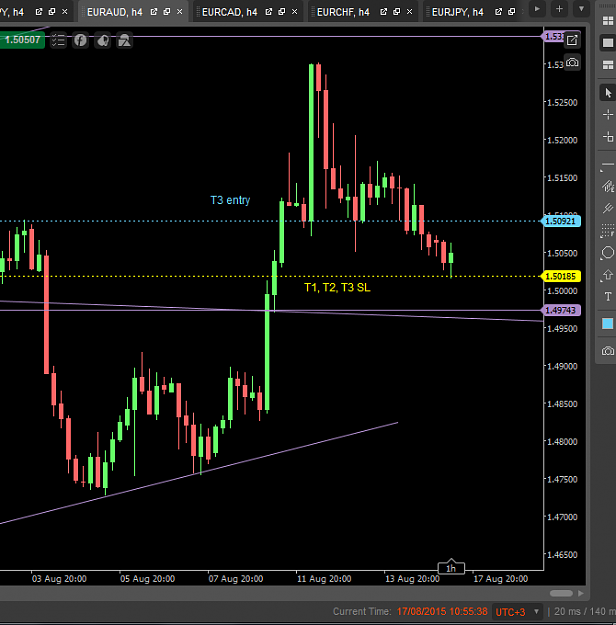616x625 pixels.
Task: Open the chart tabs list dropdown
Action: click(581, 8)
